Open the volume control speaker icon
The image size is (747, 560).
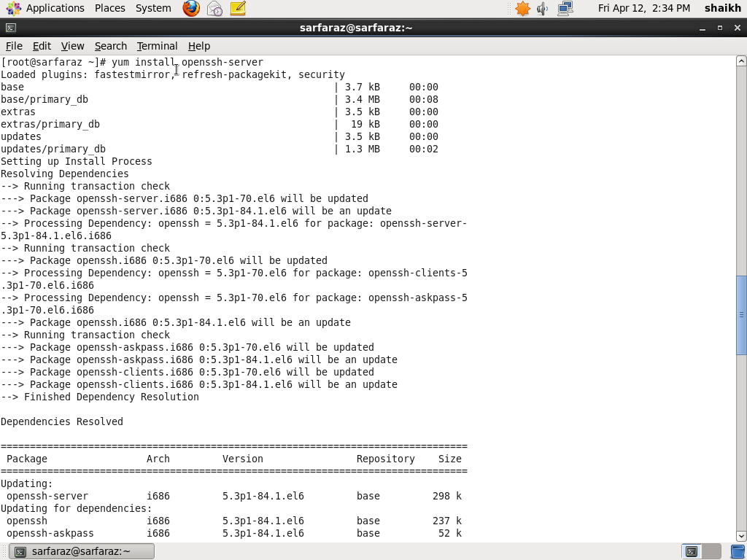coord(543,8)
